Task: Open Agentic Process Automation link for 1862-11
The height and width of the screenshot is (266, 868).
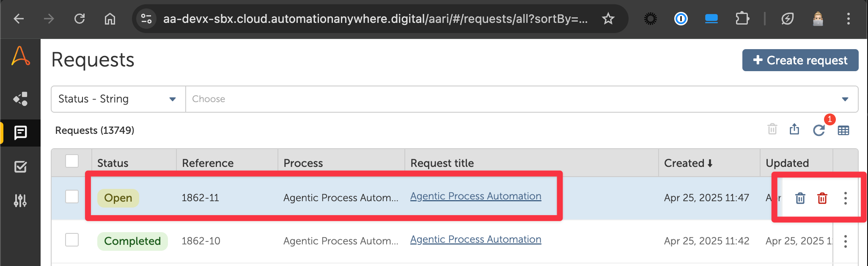Action: (x=476, y=196)
